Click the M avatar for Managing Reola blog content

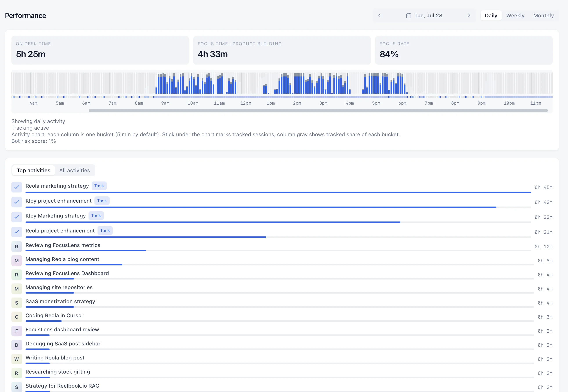pyautogui.click(x=17, y=261)
